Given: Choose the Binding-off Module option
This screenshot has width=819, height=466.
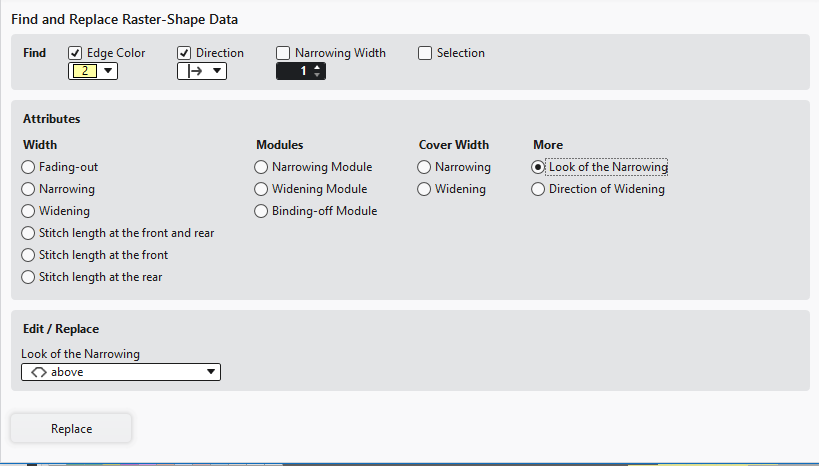Looking at the screenshot, I should coord(262,211).
